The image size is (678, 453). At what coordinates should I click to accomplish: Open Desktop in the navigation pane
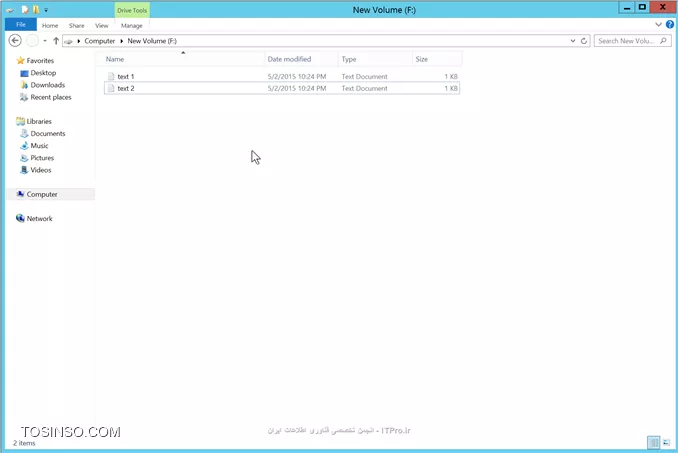pyautogui.click(x=43, y=73)
